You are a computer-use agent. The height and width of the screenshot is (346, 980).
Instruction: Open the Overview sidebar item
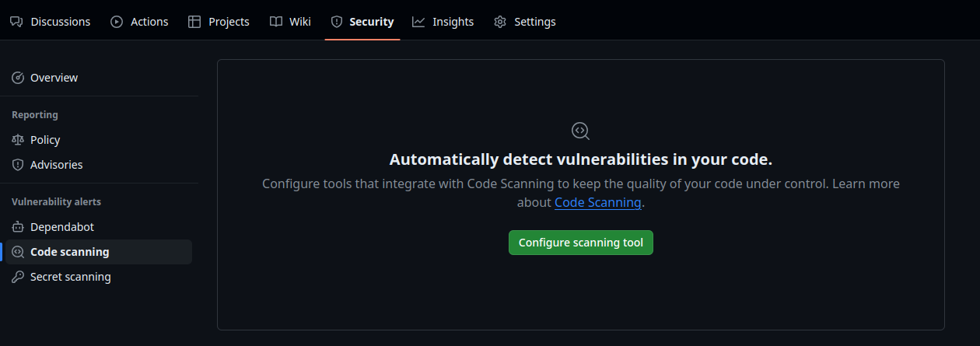(x=99, y=78)
